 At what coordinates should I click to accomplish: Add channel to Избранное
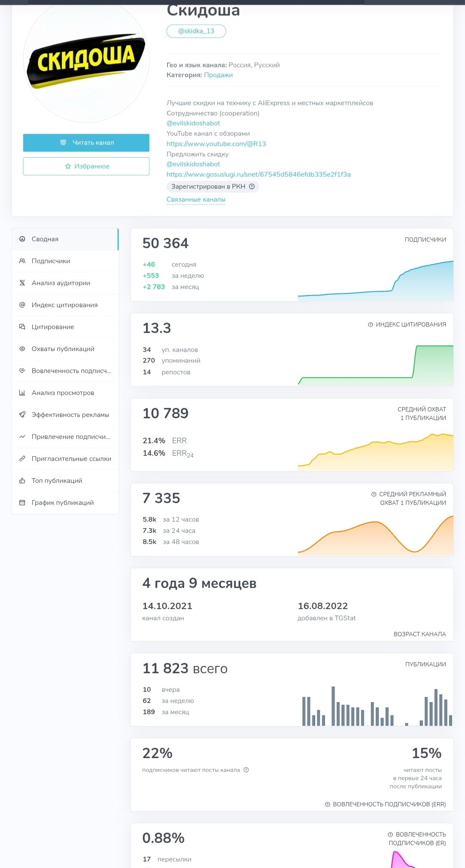(86, 166)
